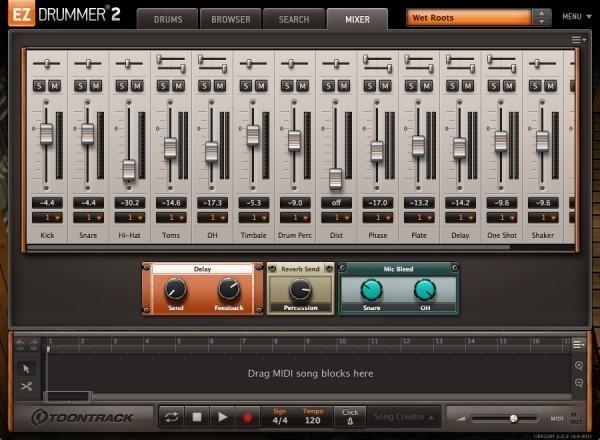Viewport: 600px width, 440px height.
Task: Open the MENU in the top right
Action: [573, 17]
